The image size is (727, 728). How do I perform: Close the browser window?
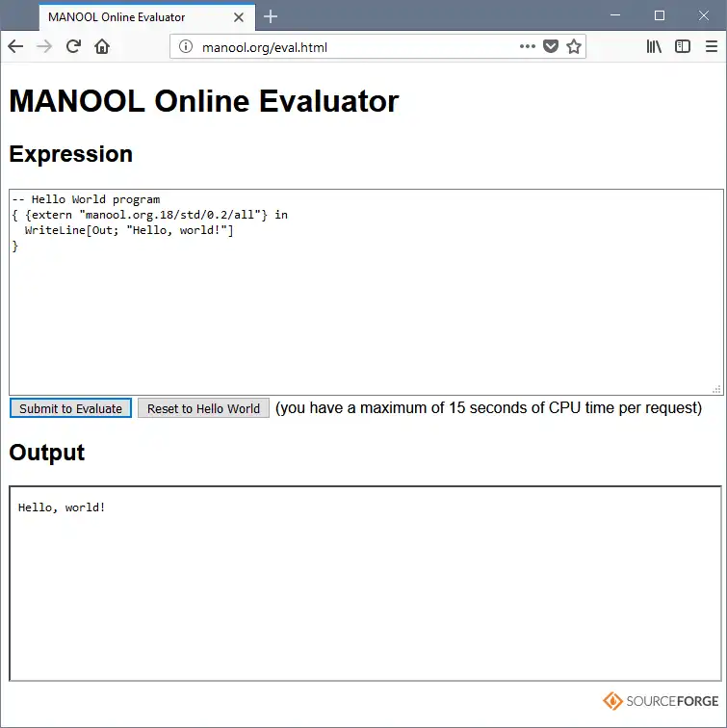pyautogui.click(x=703, y=15)
